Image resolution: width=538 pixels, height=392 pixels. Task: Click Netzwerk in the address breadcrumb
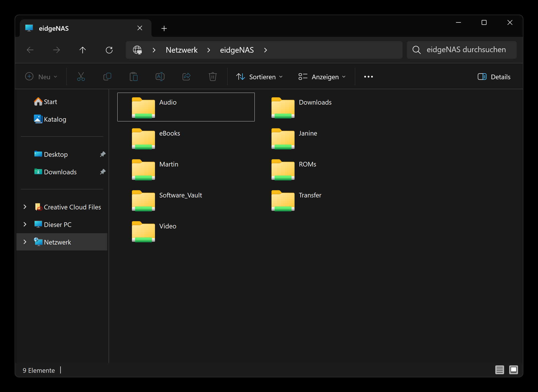(x=182, y=50)
